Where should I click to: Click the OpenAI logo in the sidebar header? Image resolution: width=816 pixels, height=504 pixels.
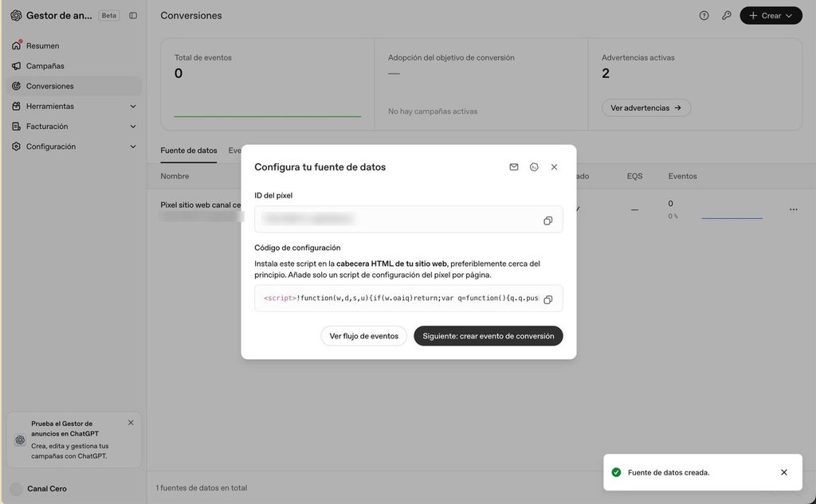16,16
